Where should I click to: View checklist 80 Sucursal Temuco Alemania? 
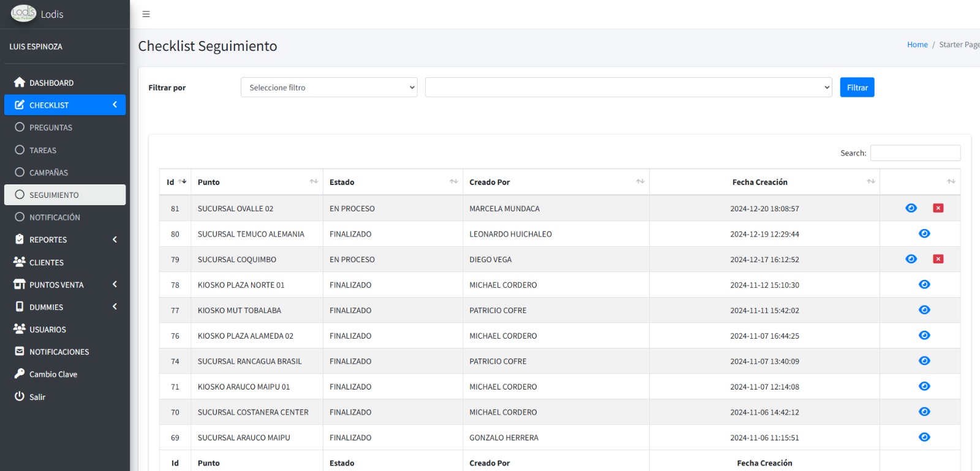pos(924,233)
